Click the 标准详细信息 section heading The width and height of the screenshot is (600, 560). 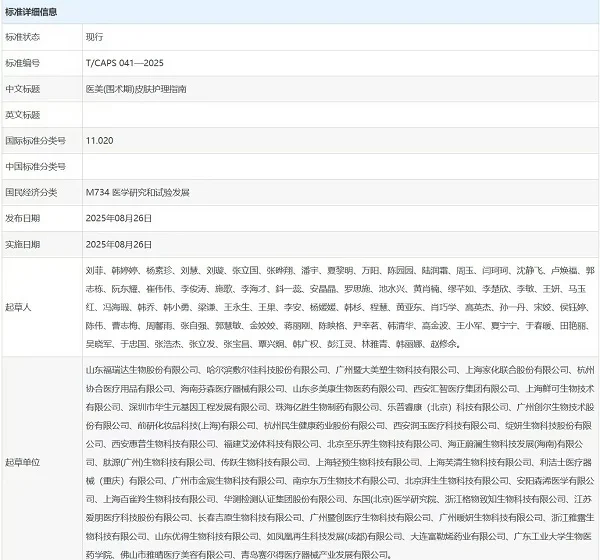(x=32, y=12)
